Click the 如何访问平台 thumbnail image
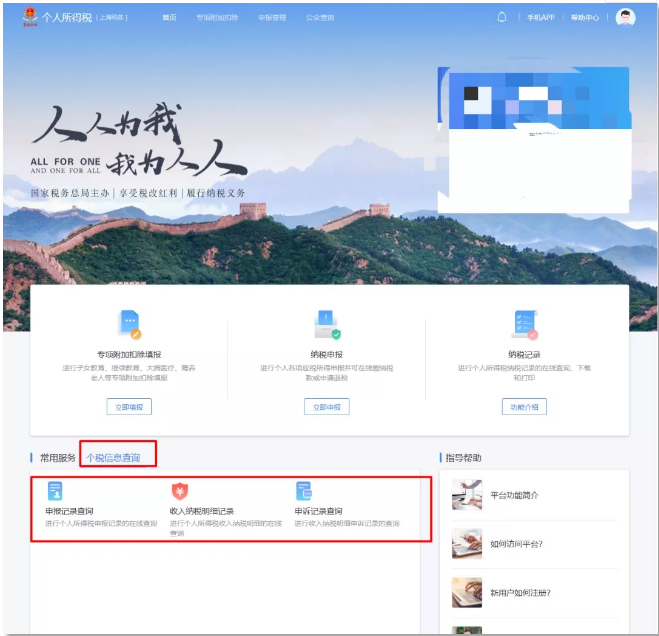 point(467,544)
